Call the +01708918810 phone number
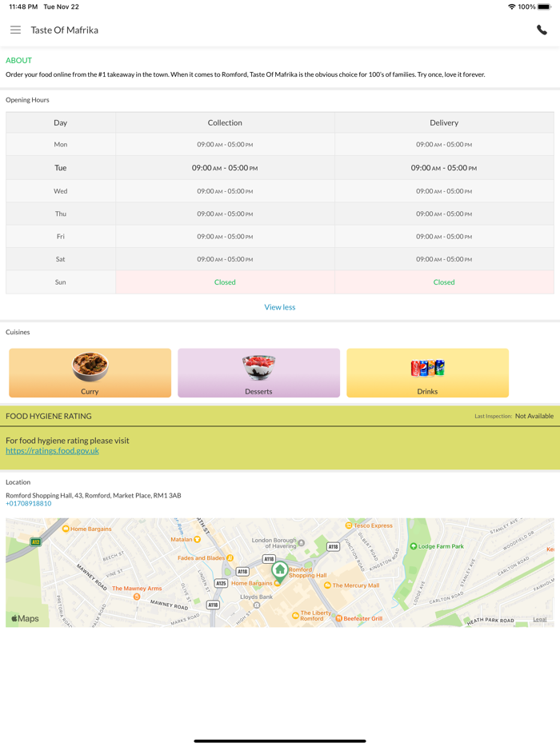560x747 pixels. [29, 504]
